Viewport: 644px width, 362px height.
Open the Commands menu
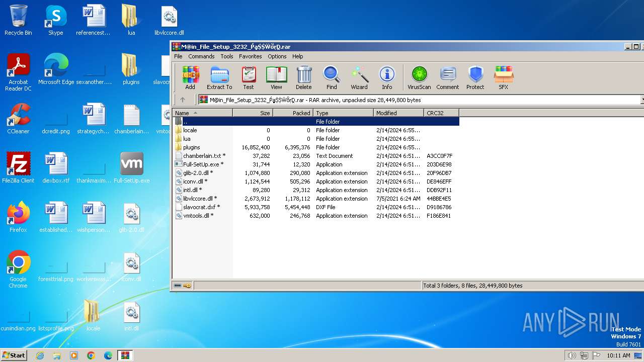201,56
